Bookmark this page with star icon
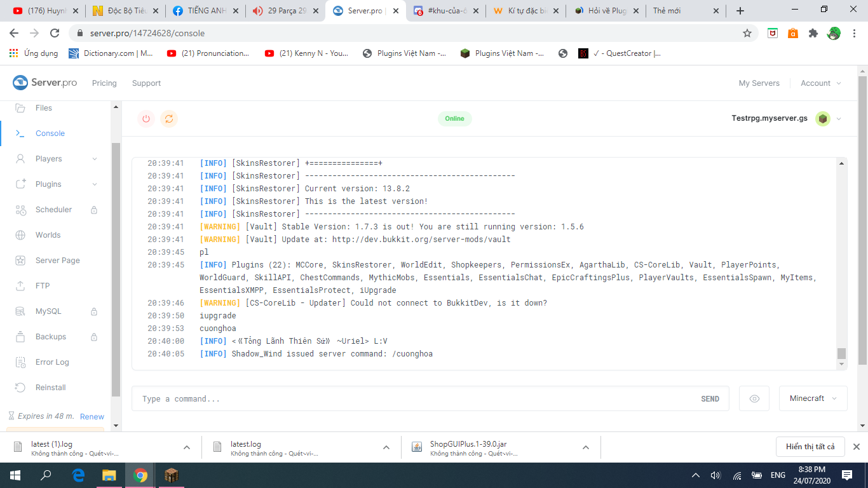Screen dimensions: 868x488 click(747, 33)
